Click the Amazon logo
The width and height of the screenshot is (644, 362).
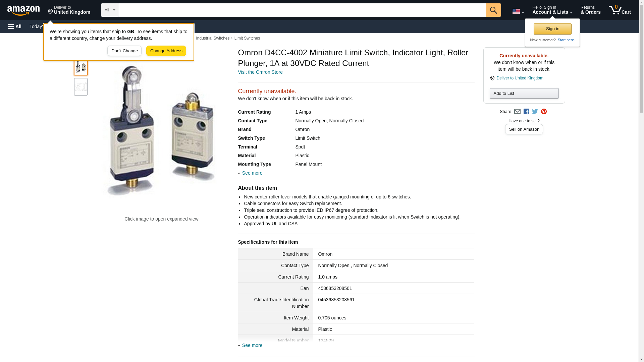pyautogui.click(x=23, y=10)
